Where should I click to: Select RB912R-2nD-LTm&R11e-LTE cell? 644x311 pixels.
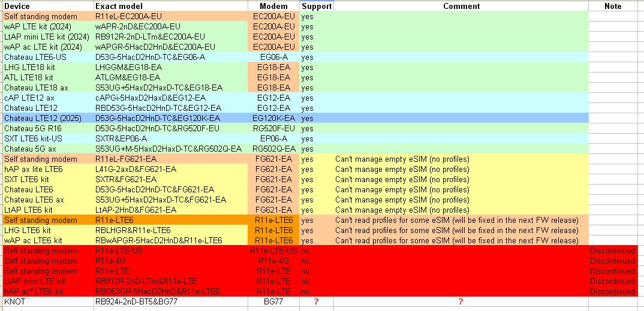tap(170, 282)
